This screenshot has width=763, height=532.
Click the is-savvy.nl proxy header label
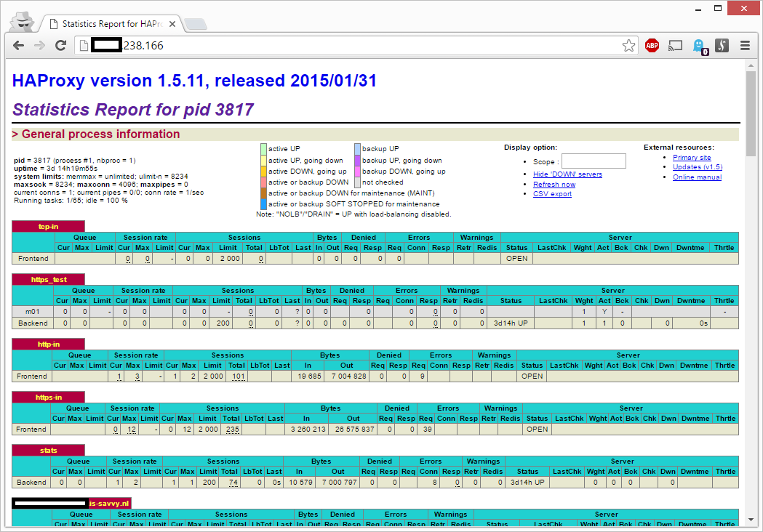71,504
